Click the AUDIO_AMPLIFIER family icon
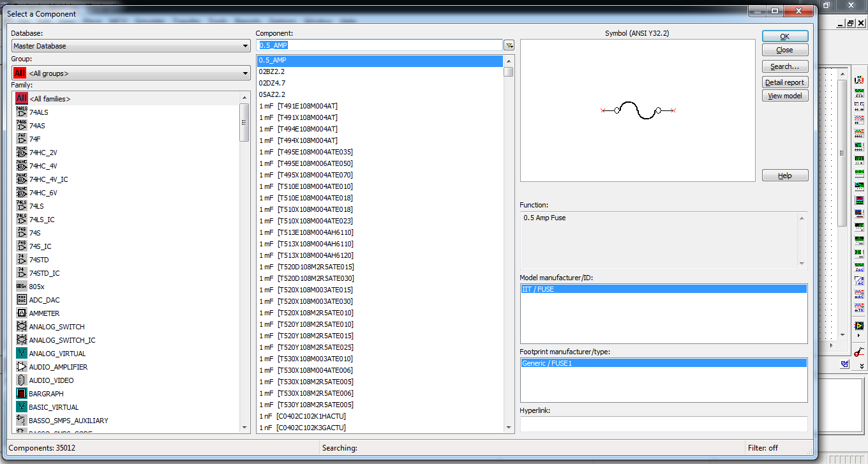The height and width of the screenshot is (464, 868). [21, 366]
